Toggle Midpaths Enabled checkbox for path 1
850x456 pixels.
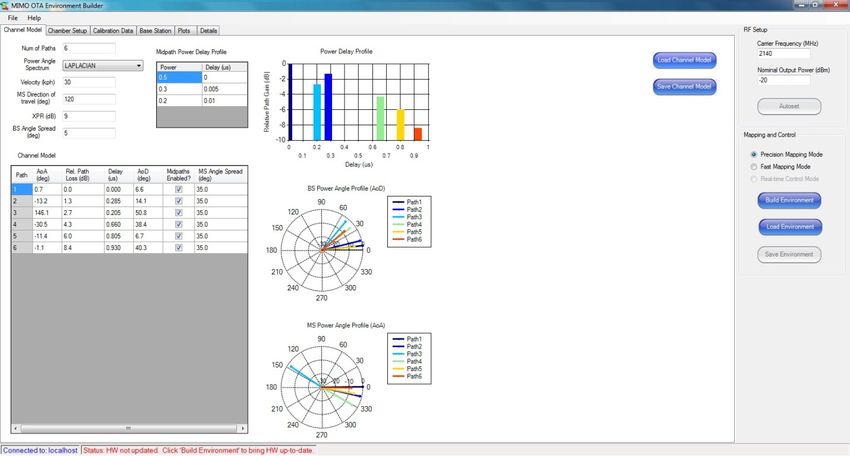point(179,190)
